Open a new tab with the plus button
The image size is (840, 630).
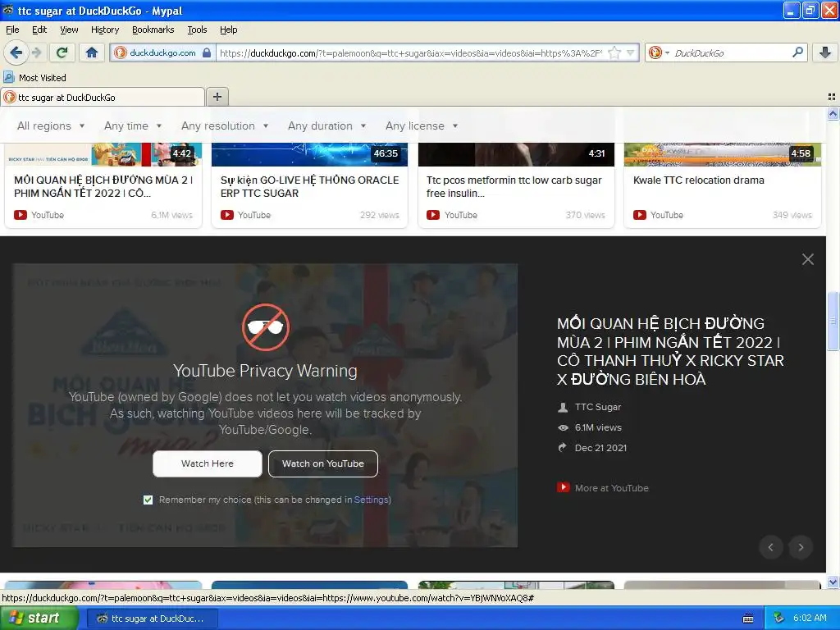click(217, 97)
